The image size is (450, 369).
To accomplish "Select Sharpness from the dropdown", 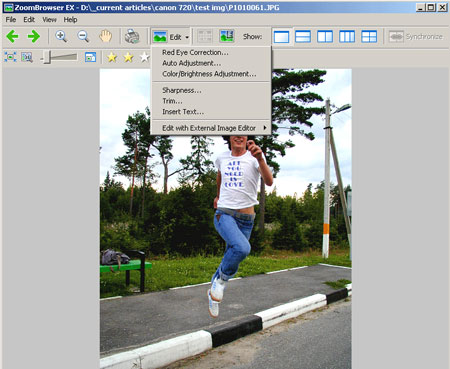I will (211, 90).
